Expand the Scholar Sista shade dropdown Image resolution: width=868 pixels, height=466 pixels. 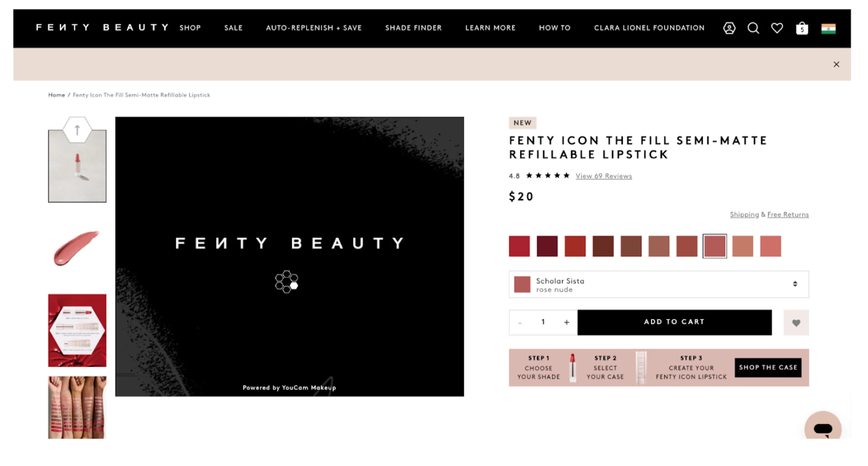coord(659,284)
